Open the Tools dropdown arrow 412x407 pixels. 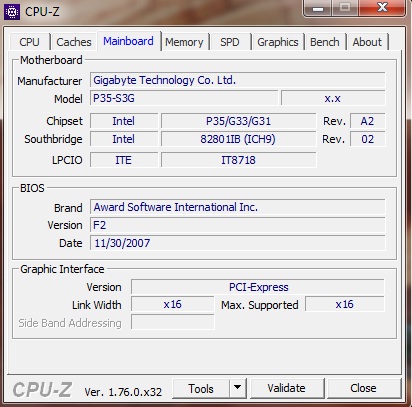coord(237,388)
